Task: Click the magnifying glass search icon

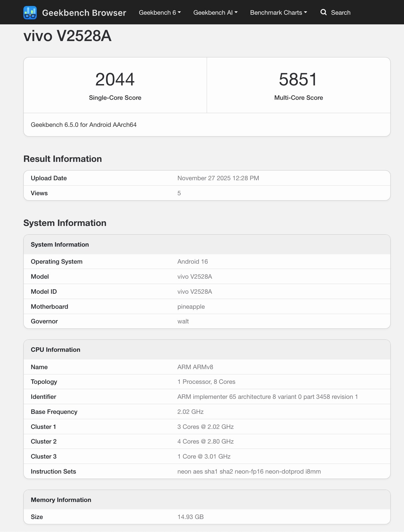Action: (x=323, y=12)
